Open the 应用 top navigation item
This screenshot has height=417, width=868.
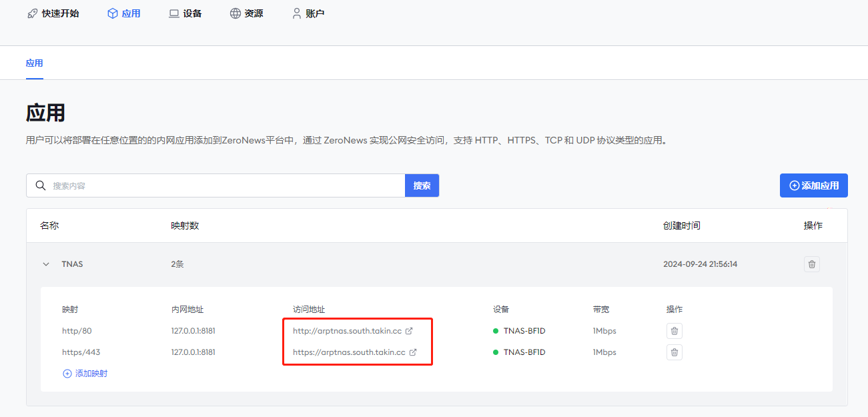coord(123,13)
